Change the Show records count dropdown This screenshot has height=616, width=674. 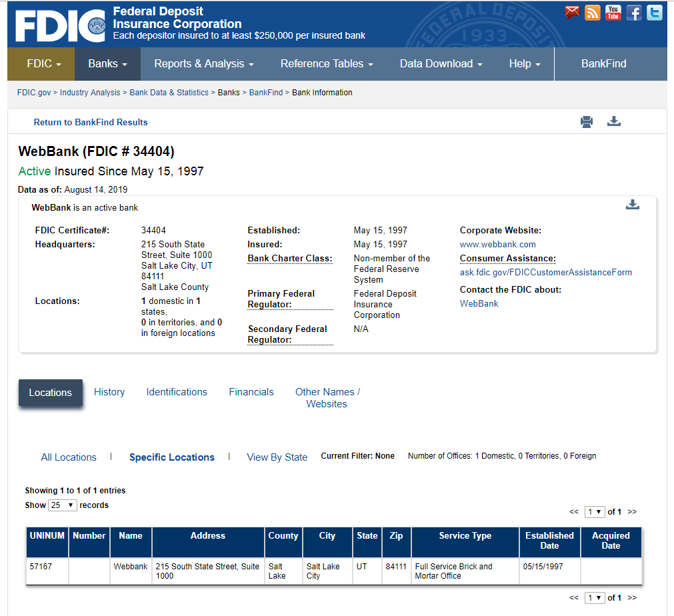tap(62, 505)
